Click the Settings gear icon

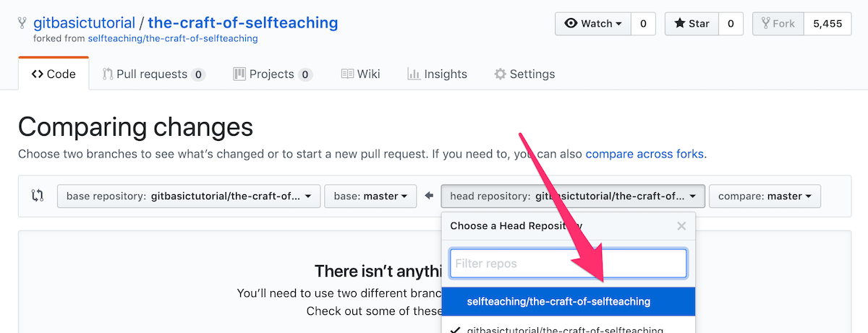500,74
